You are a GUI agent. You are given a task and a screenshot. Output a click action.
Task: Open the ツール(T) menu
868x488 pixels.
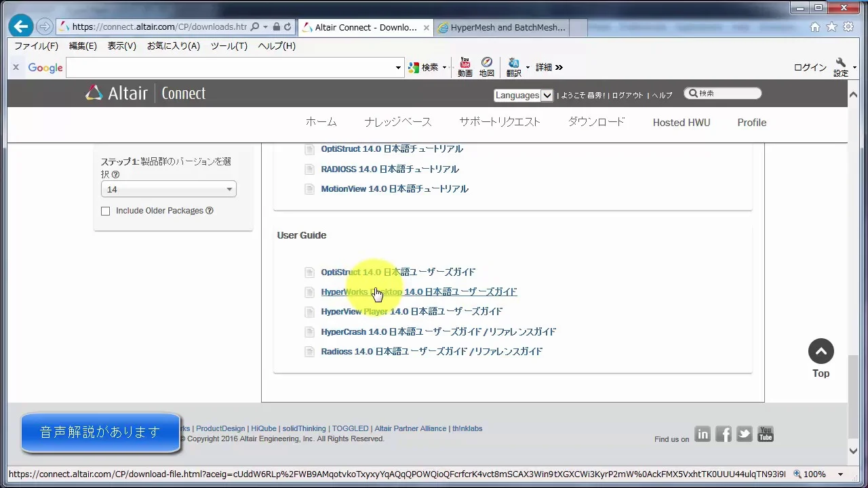click(x=229, y=46)
